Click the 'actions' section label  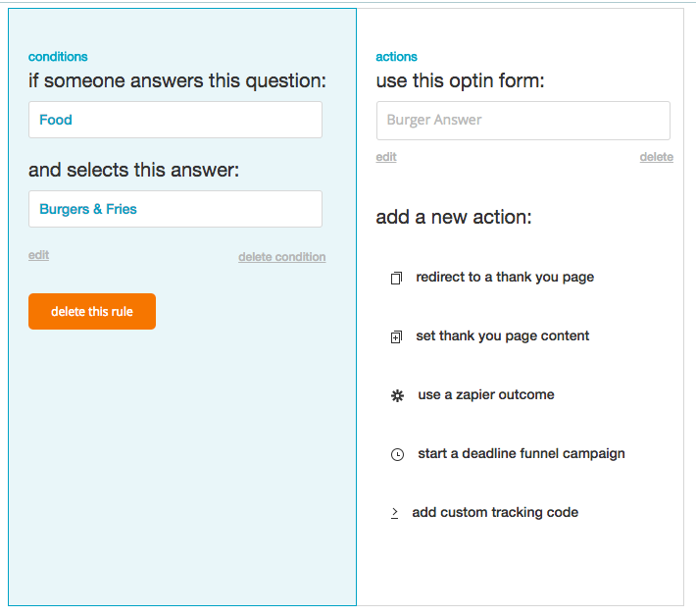[x=397, y=57]
